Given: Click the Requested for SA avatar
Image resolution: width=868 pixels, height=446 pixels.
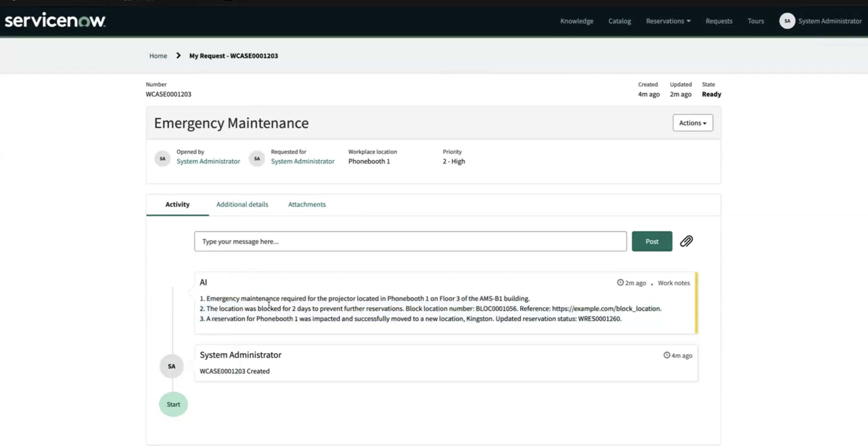Looking at the screenshot, I should coord(257,158).
